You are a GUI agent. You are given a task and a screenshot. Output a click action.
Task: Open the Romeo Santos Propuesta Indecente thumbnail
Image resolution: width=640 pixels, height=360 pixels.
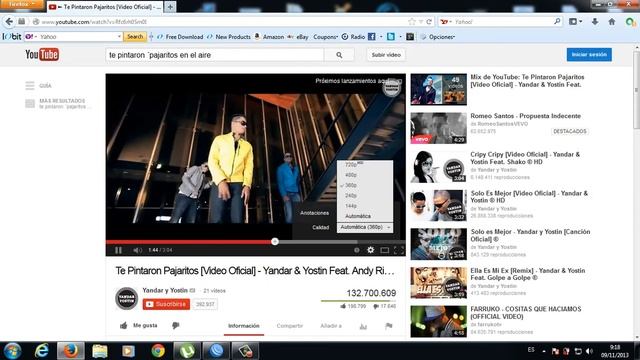(438, 128)
